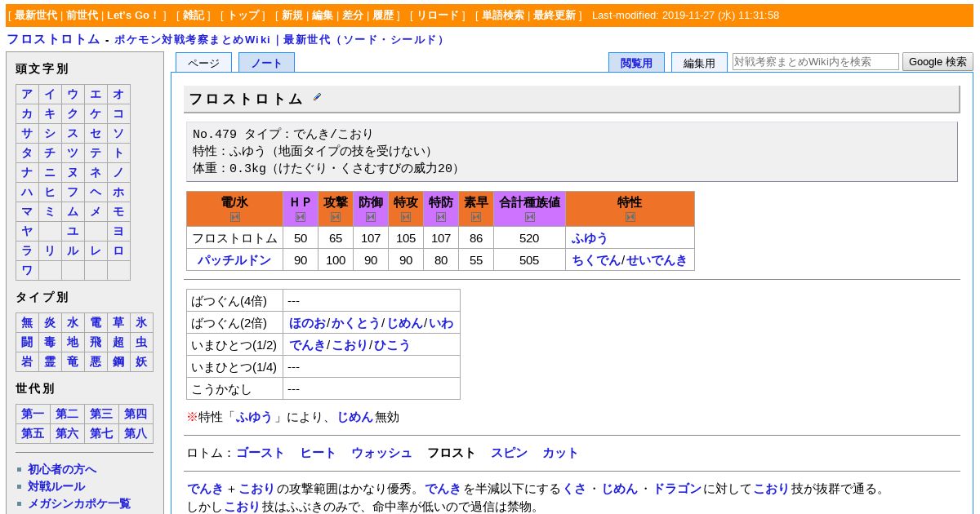Open フロストロトム link in page title
The height and width of the screenshot is (514, 980).
pos(53,39)
